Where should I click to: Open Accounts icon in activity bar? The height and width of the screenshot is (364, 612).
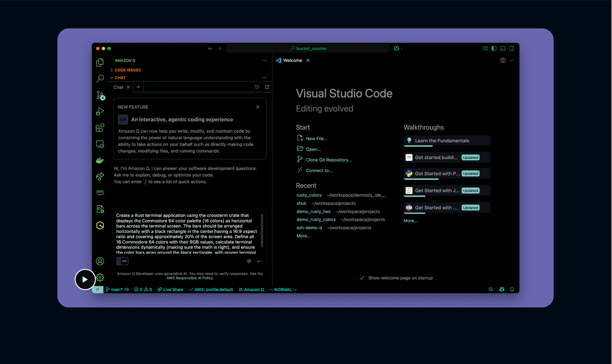click(100, 261)
